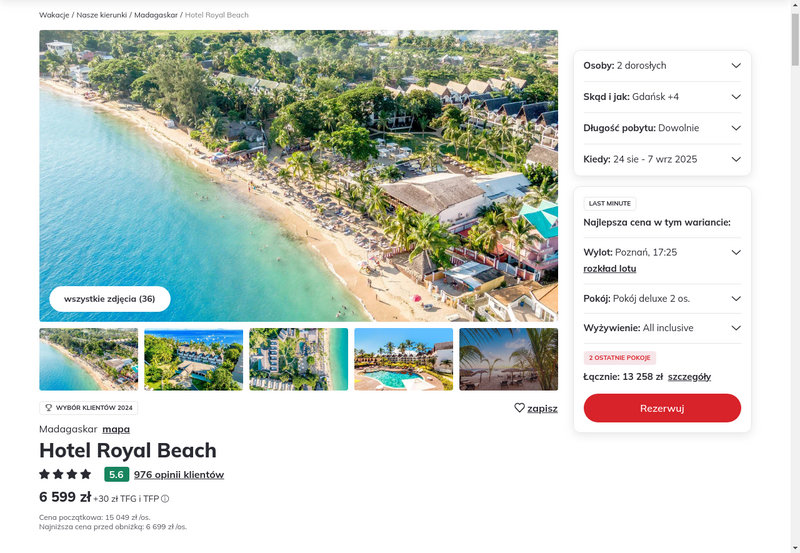Open the Kiedy date range selector
The image size is (800, 553).
point(662,159)
